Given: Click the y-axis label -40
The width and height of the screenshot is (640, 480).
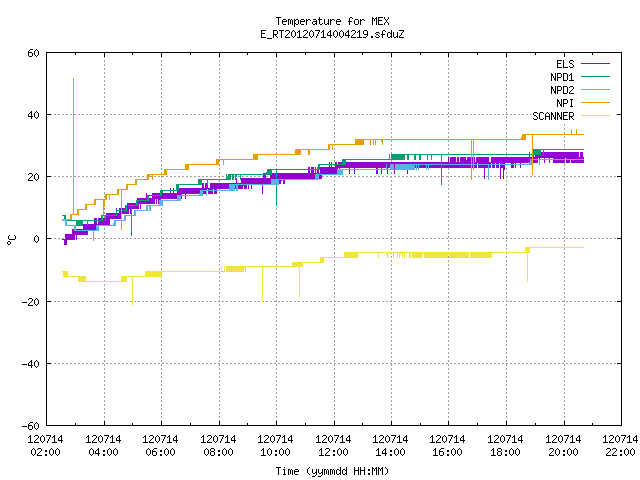Looking at the screenshot, I should tap(31, 364).
